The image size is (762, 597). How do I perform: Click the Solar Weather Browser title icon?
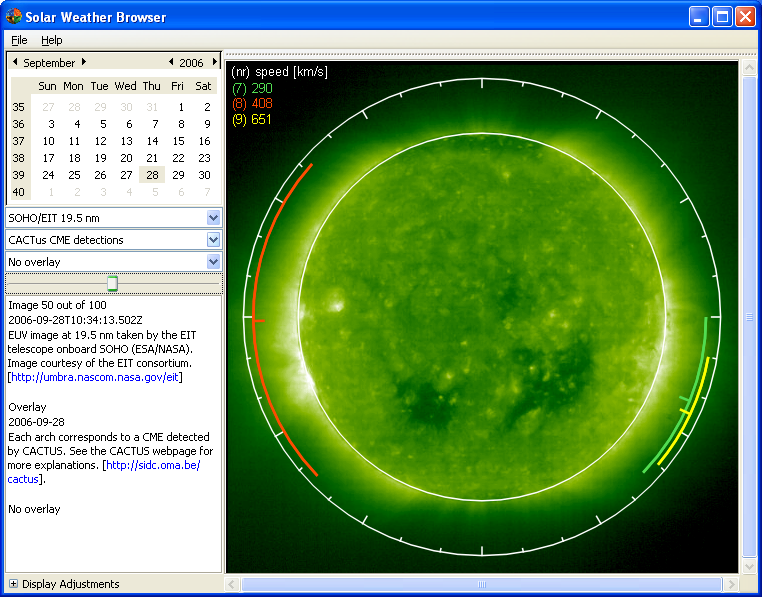point(14,17)
